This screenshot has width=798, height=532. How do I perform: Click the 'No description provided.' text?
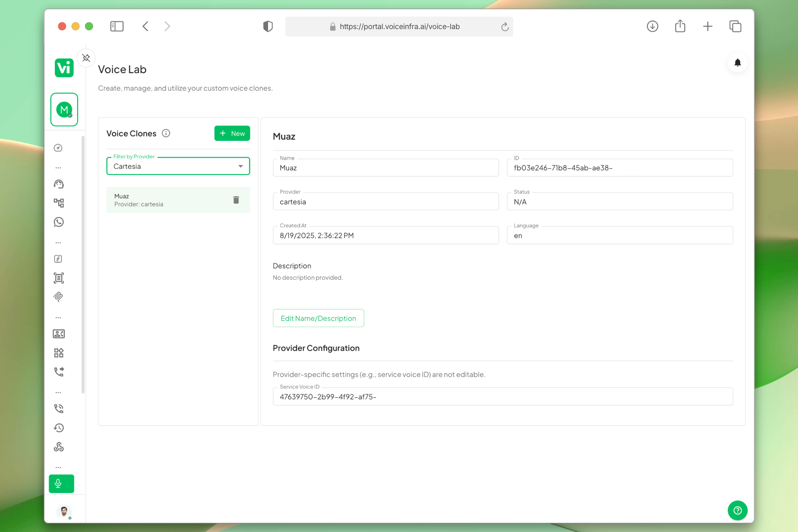(308, 278)
